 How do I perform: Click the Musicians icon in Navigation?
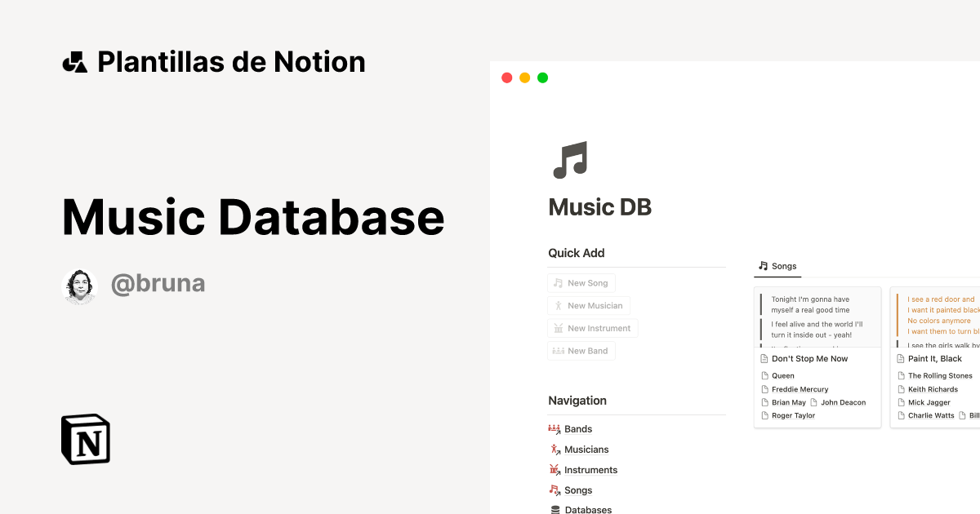[x=555, y=449]
